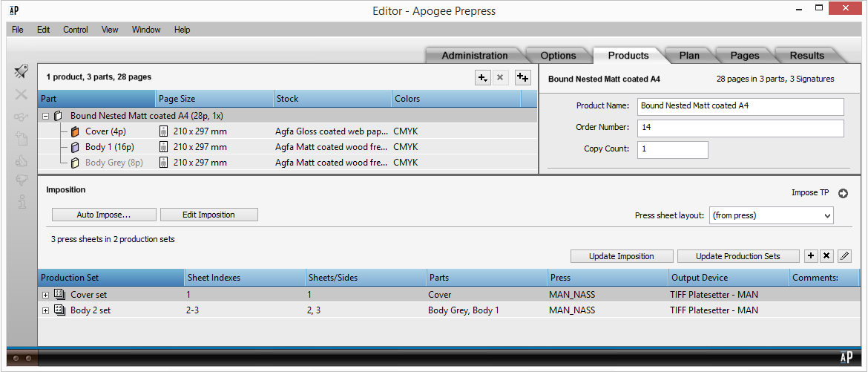Switch to the Options tab
The width and height of the screenshot is (868, 372).
coord(558,56)
